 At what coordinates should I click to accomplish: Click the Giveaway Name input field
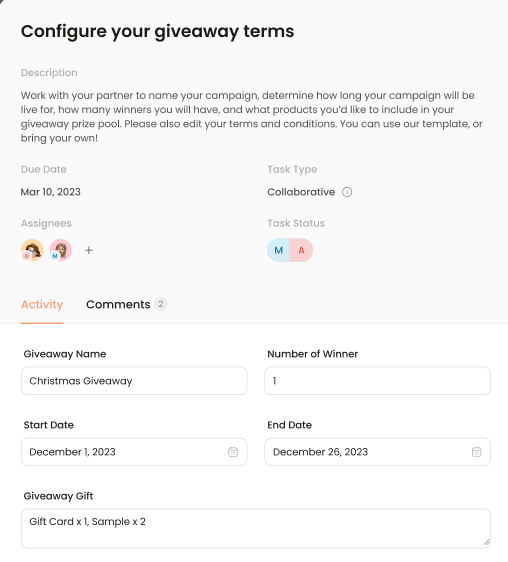[134, 381]
